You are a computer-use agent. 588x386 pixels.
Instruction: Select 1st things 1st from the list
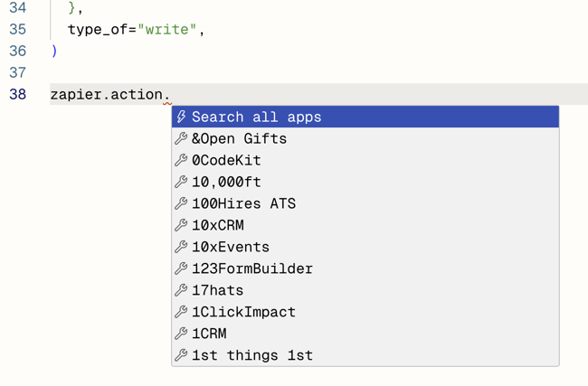click(251, 355)
